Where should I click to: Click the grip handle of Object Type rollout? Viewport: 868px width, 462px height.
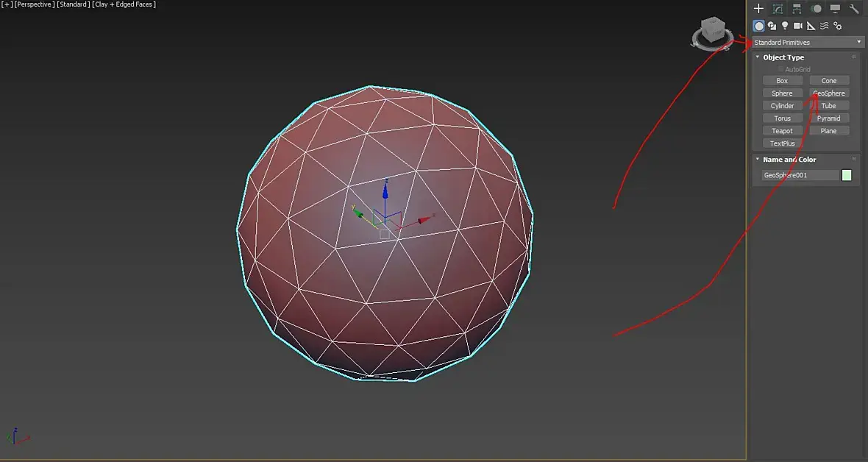click(853, 57)
